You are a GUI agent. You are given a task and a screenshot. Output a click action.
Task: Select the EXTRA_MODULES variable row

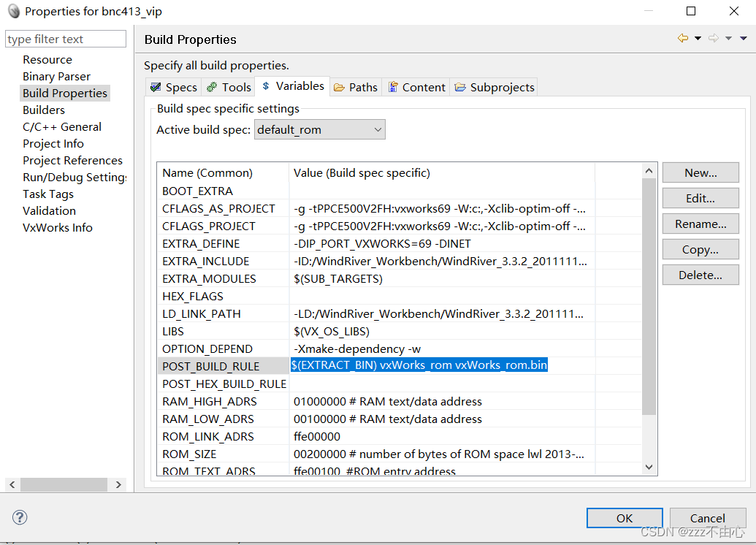(x=400, y=279)
